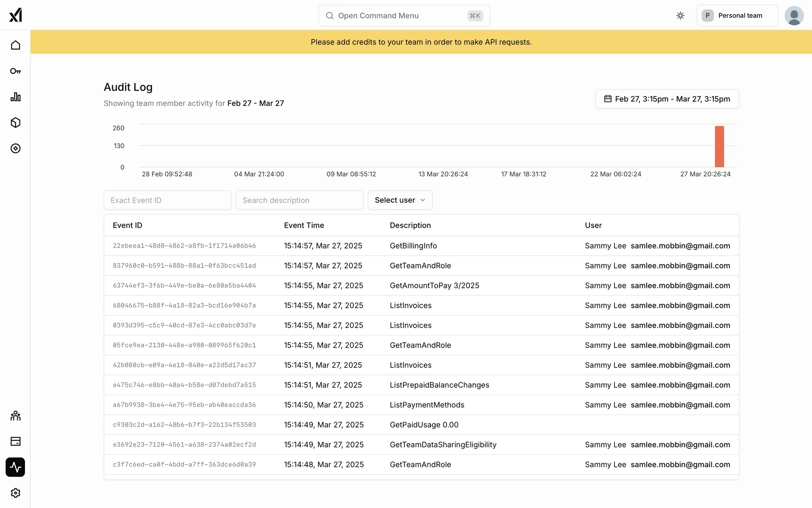The height and width of the screenshot is (508, 812).
Task: Open the Personal team switcher
Action: (x=737, y=16)
